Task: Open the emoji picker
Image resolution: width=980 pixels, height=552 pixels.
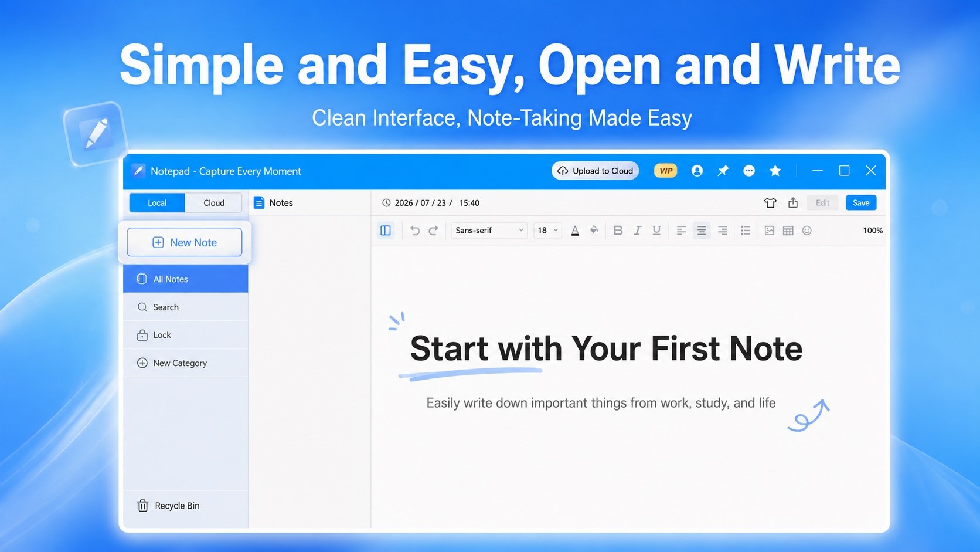Action: point(807,231)
